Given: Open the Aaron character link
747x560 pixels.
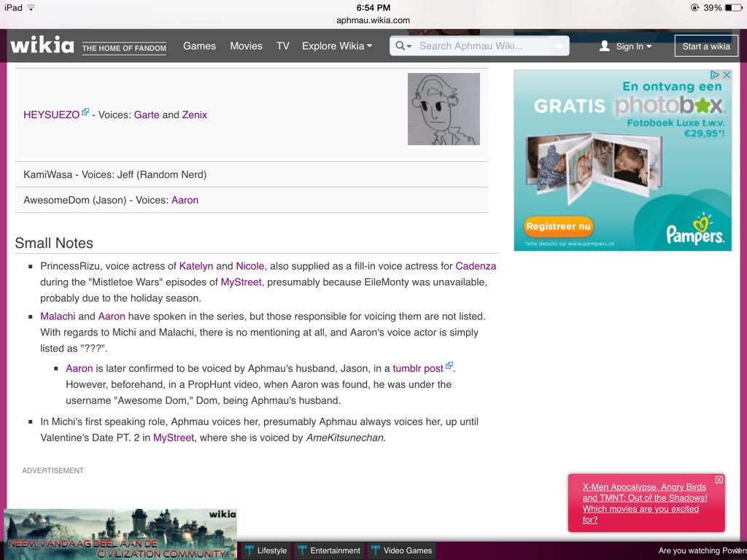Looking at the screenshot, I should [185, 199].
